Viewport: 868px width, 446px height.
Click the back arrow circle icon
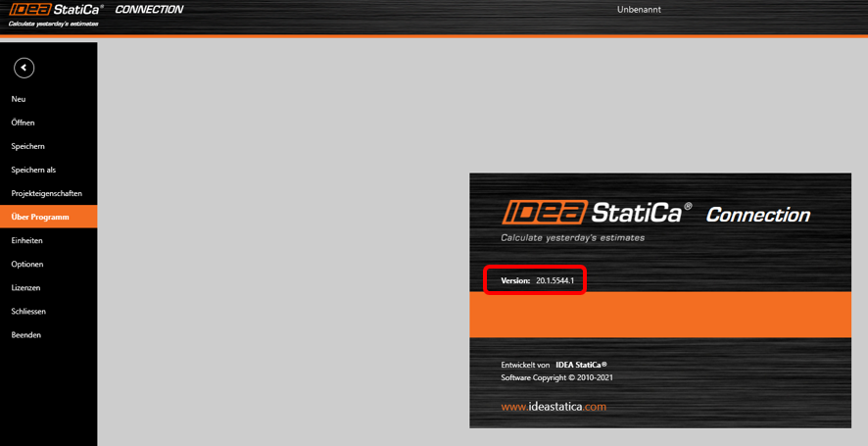coord(24,68)
